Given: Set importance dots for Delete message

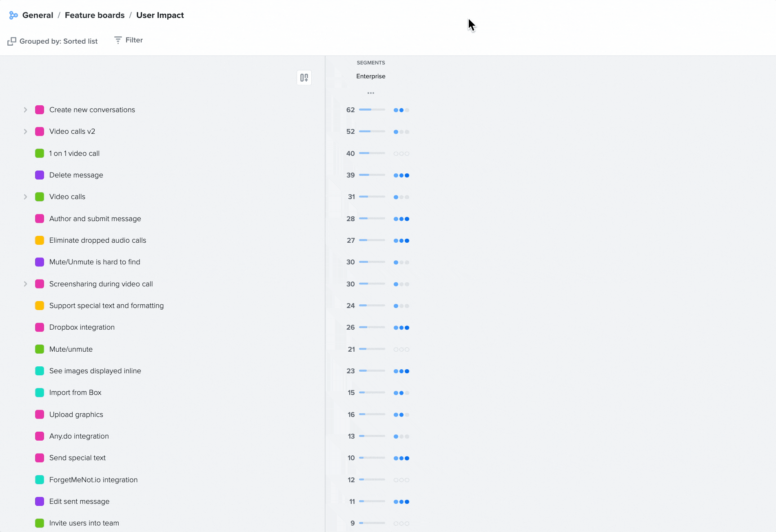Looking at the screenshot, I should tap(401, 175).
